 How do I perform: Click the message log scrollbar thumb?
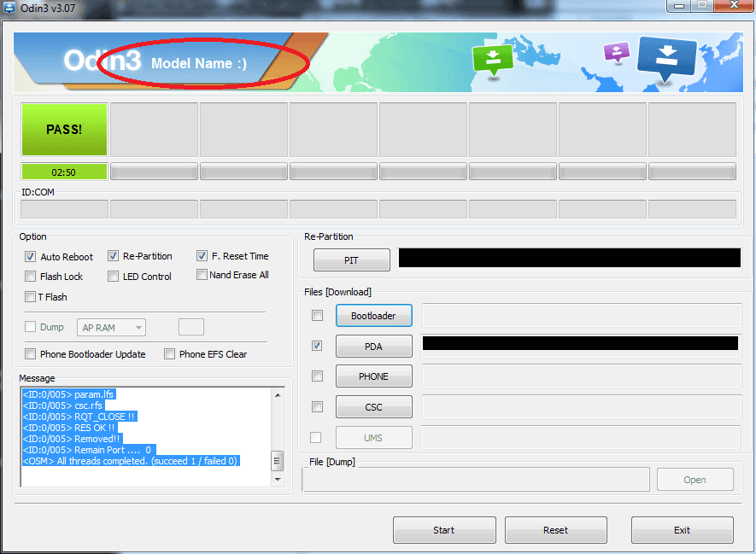pos(278,461)
